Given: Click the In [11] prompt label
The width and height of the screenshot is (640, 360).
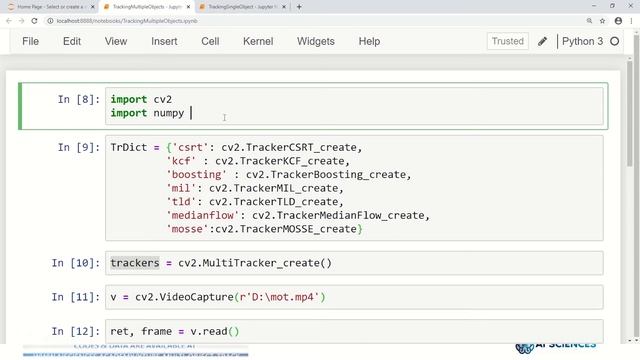Looking at the screenshot, I should tap(76, 297).
